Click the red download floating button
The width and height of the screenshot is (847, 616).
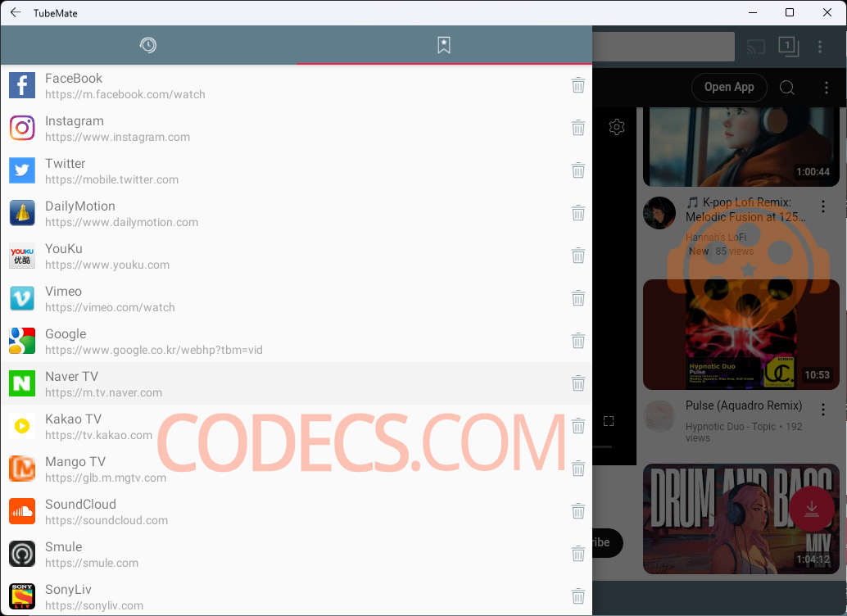click(811, 509)
